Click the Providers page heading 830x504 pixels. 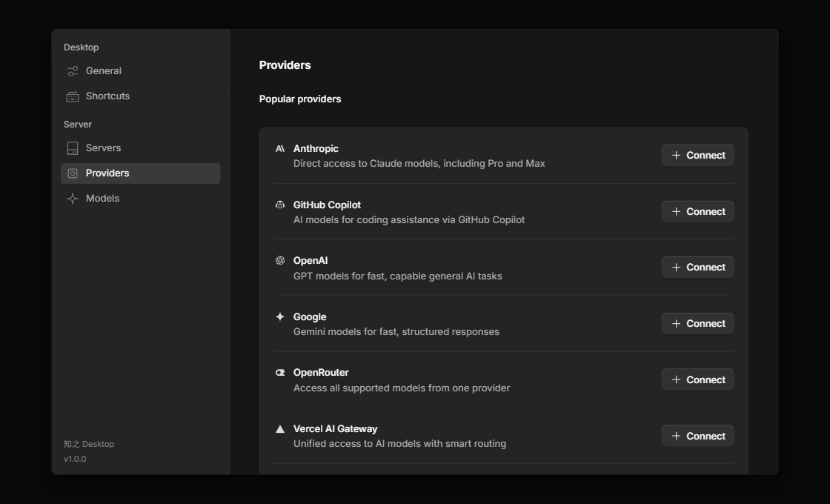pos(285,65)
